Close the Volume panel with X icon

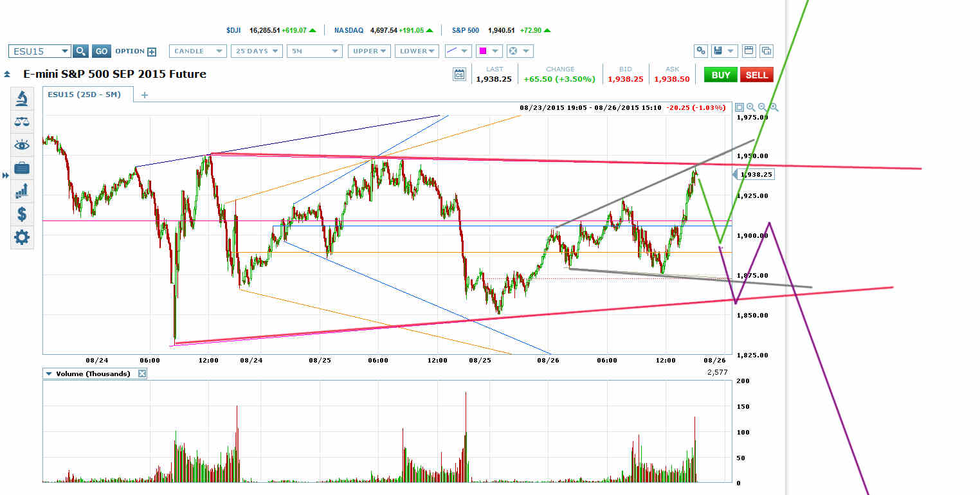tap(142, 373)
